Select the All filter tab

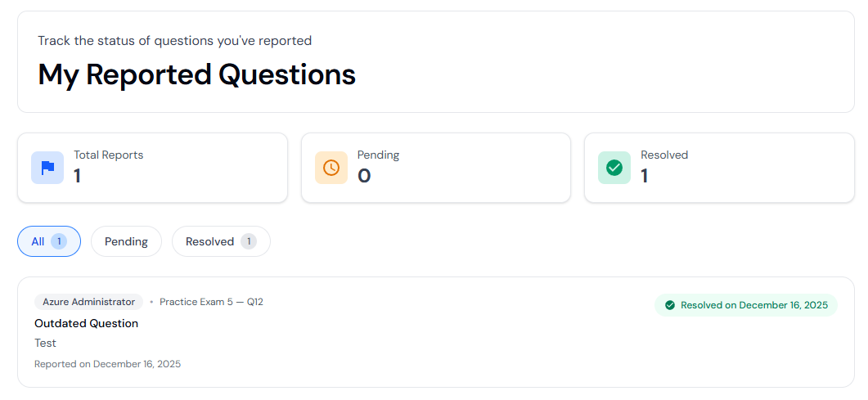[x=38, y=241]
